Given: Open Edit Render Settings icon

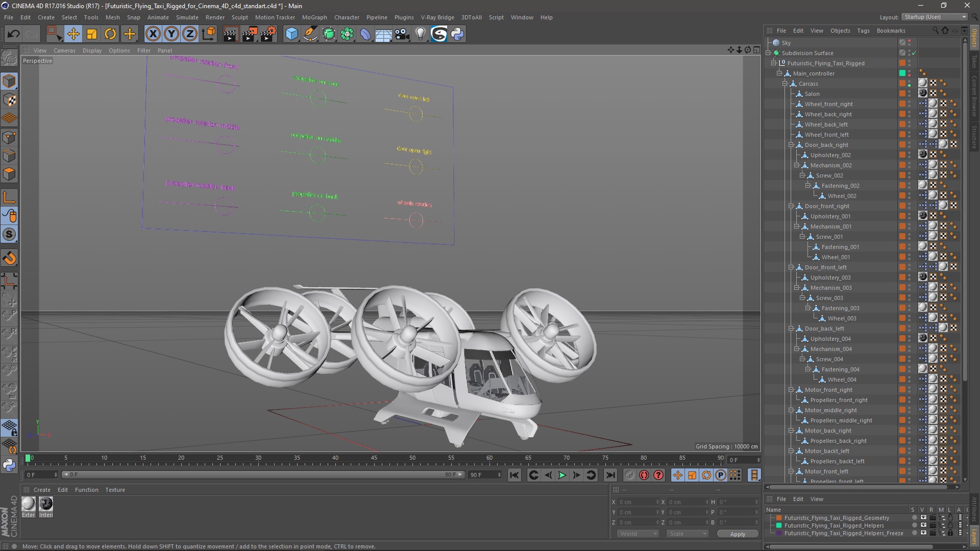Looking at the screenshot, I should (268, 34).
